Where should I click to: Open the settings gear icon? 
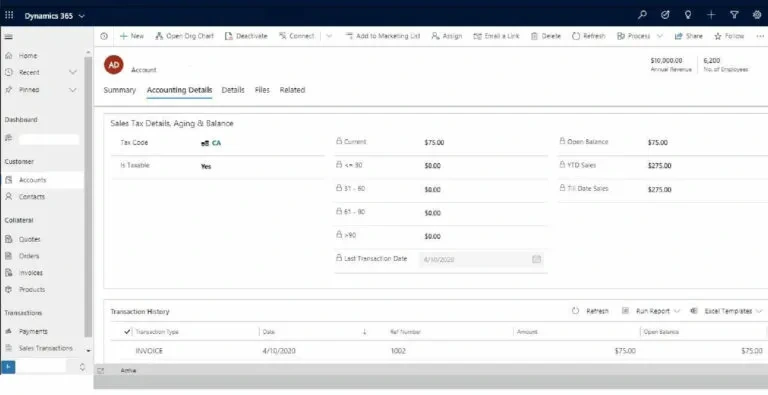click(x=757, y=15)
